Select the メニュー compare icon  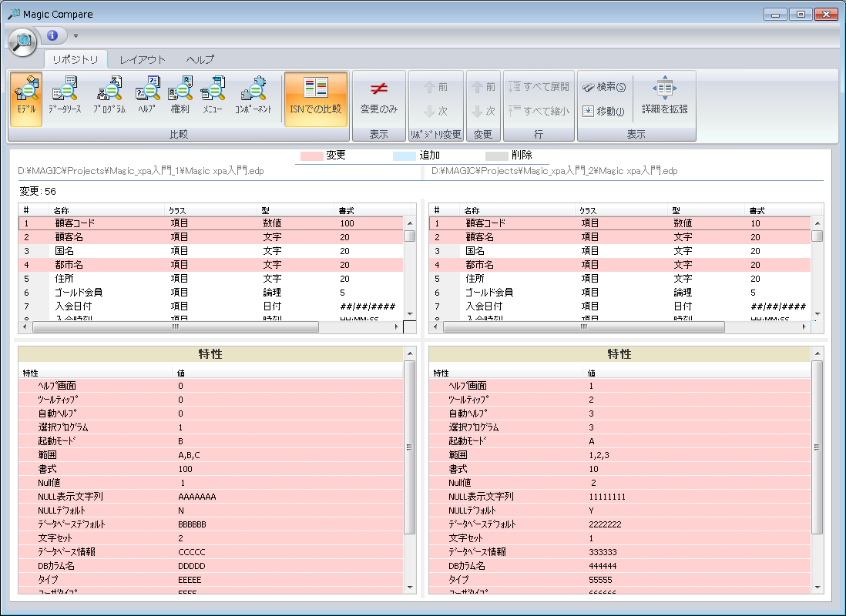(x=213, y=95)
